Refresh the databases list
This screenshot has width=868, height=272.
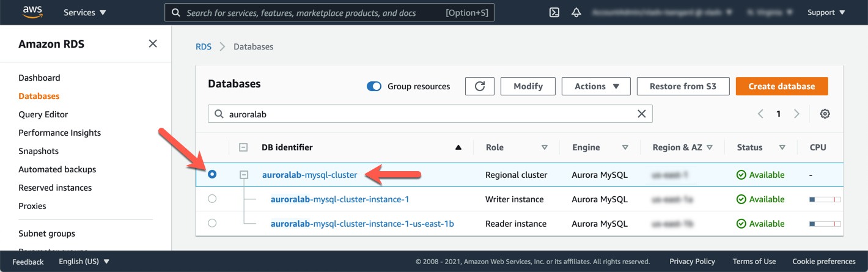[x=480, y=86]
